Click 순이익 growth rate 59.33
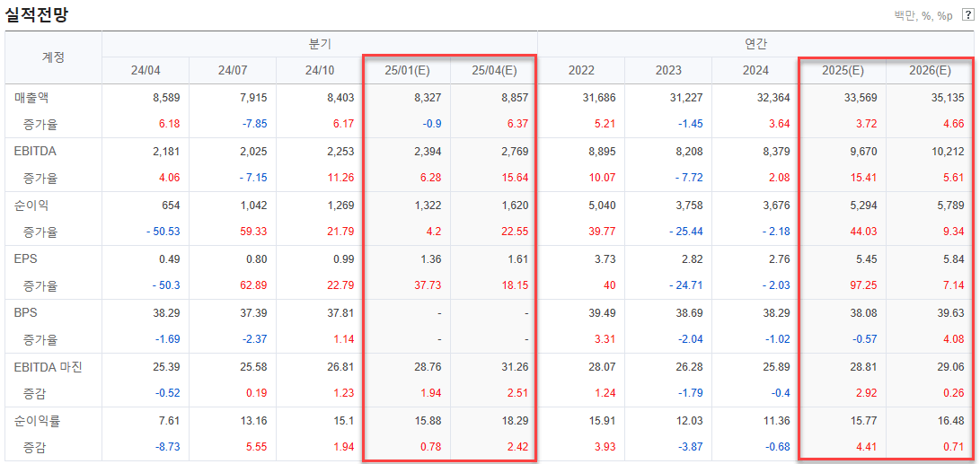 (254, 232)
